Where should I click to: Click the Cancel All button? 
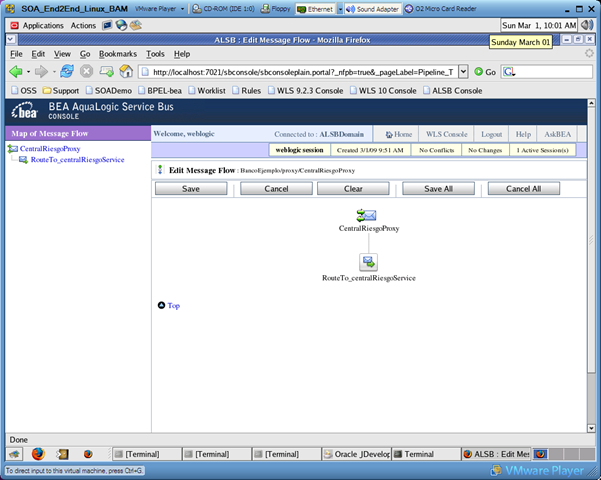[524, 189]
